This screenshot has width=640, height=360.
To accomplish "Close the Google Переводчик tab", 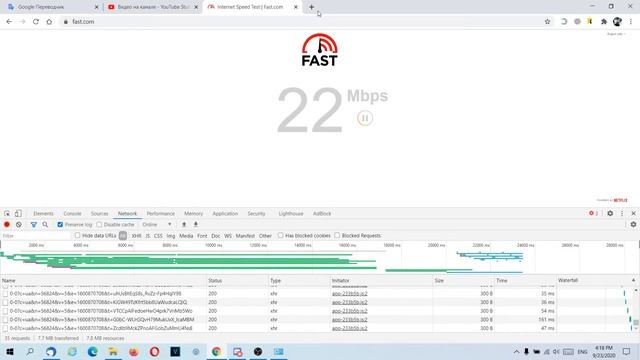I will click(96, 7).
